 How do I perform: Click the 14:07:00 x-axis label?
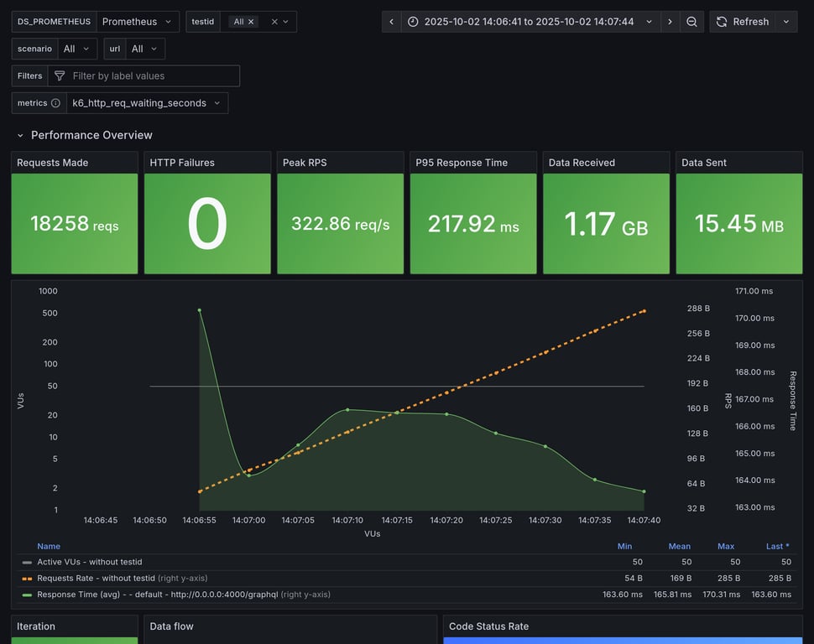coord(248,520)
